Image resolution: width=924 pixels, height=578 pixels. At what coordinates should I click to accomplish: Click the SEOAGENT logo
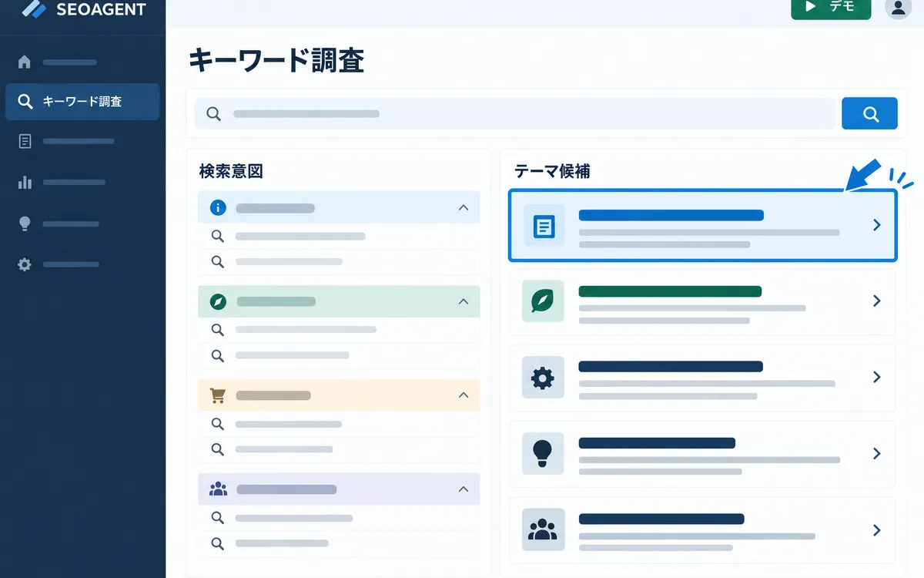point(85,10)
